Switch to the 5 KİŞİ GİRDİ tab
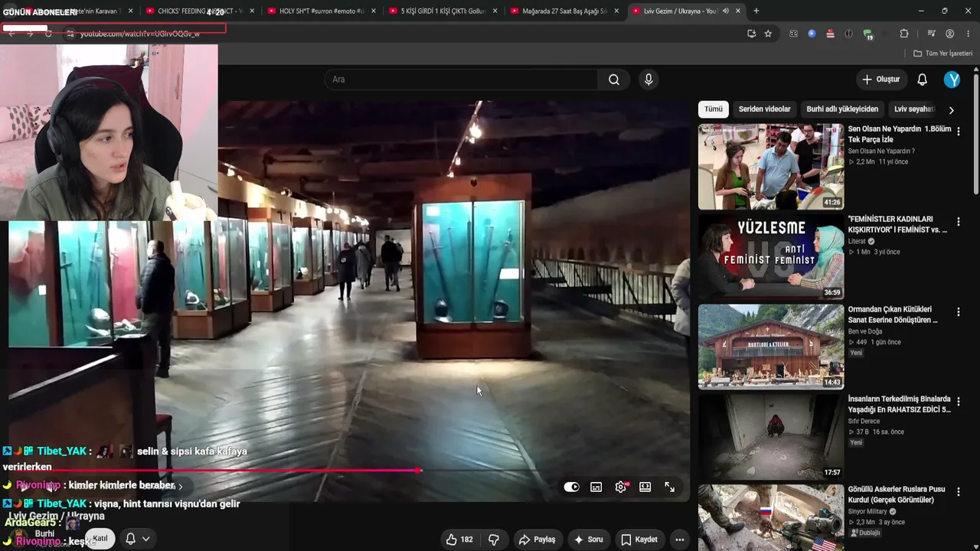This screenshot has width=980, height=551. [442, 11]
